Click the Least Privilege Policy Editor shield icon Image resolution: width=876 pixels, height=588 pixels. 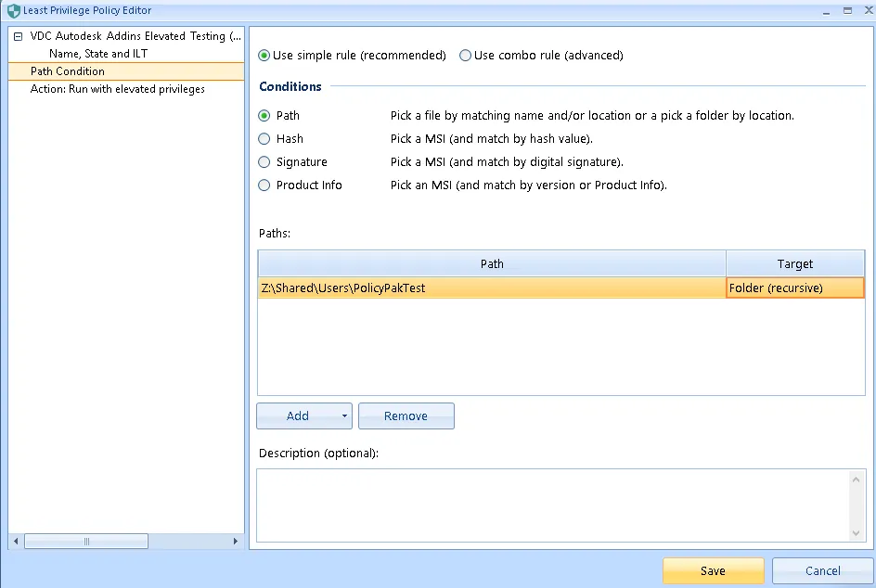coord(13,11)
